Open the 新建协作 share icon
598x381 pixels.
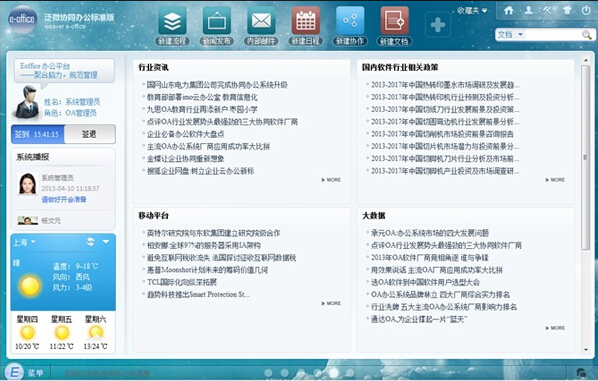350,21
